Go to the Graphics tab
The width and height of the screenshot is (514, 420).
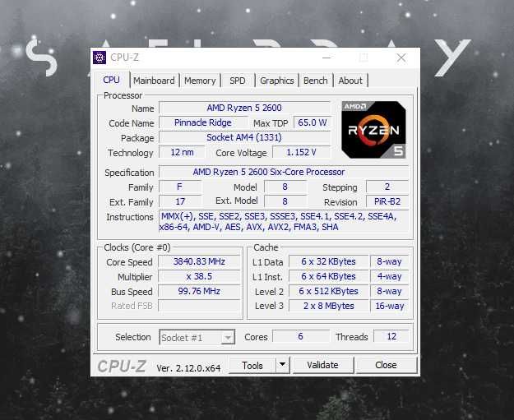point(276,81)
